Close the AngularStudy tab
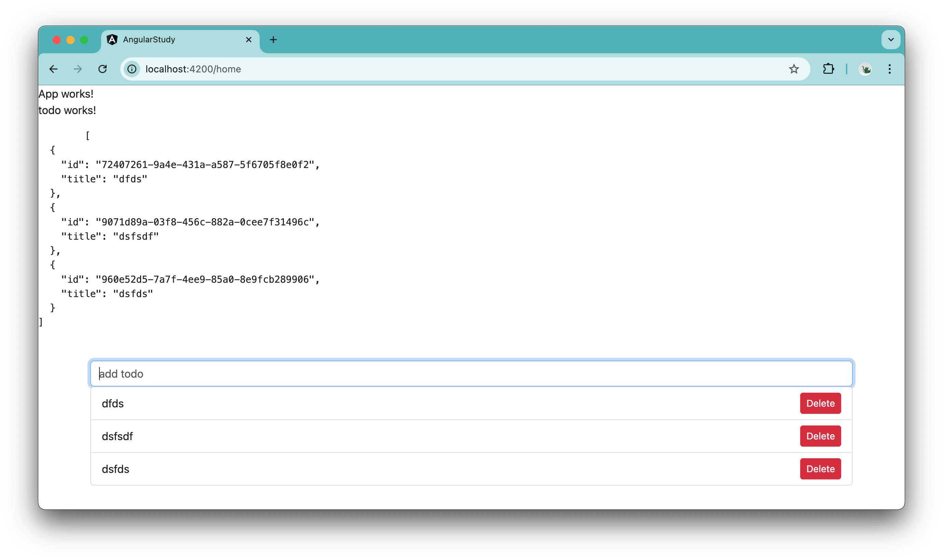 click(x=249, y=39)
